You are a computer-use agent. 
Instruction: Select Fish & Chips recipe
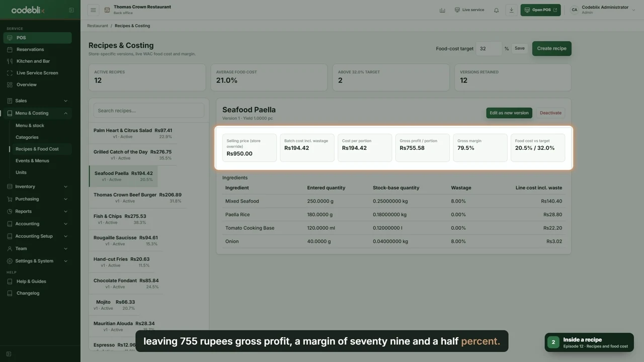[x=120, y=219]
